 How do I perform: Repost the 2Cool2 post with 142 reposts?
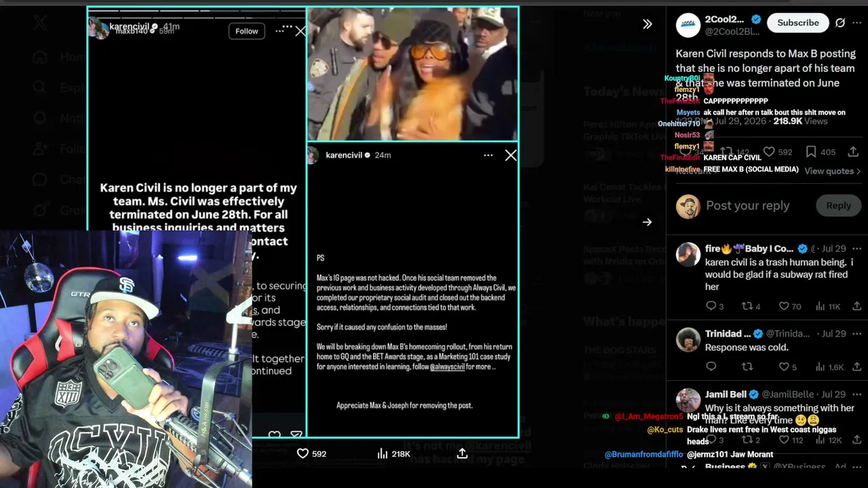pos(735,152)
